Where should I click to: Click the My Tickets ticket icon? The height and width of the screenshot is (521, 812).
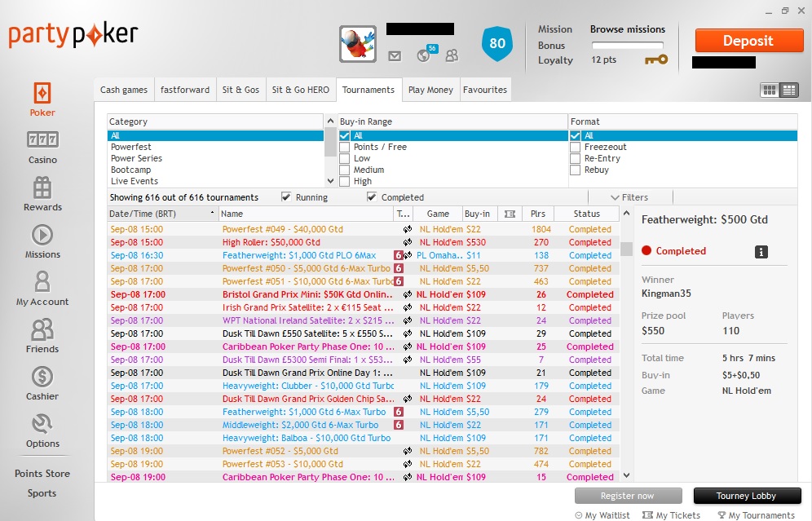pos(647,515)
